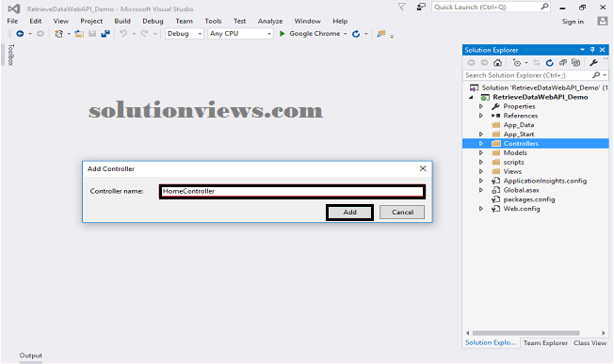The width and height of the screenshot is (614, 364).
Task: Select Web.config in Solution Explorer
Action: point(522,209)
